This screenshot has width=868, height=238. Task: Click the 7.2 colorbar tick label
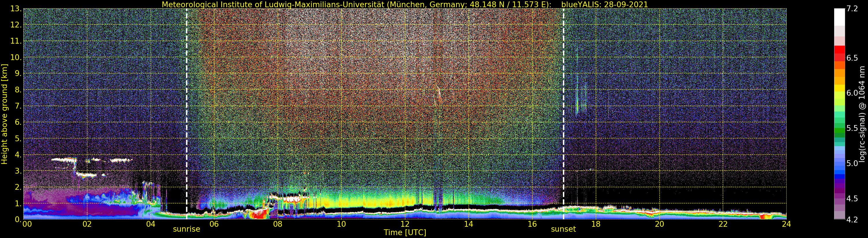pos(852,9)
